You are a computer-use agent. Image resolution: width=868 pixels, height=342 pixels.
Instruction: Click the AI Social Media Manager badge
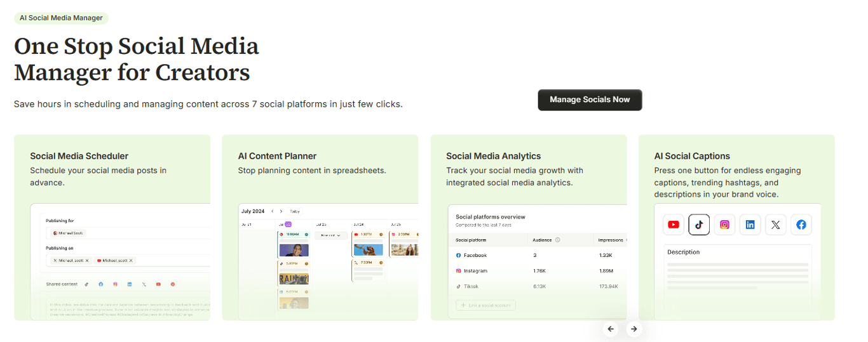pos(61,18)
